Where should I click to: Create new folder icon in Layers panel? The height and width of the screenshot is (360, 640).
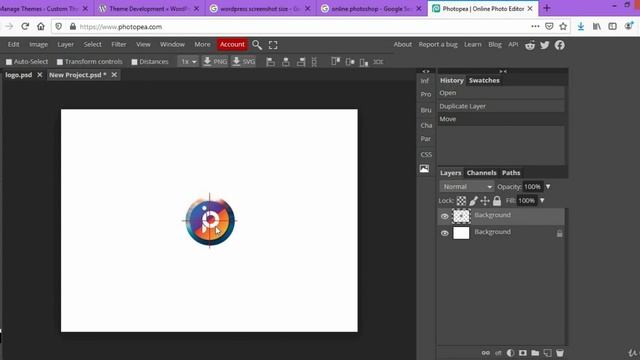[x=535, y=353]
